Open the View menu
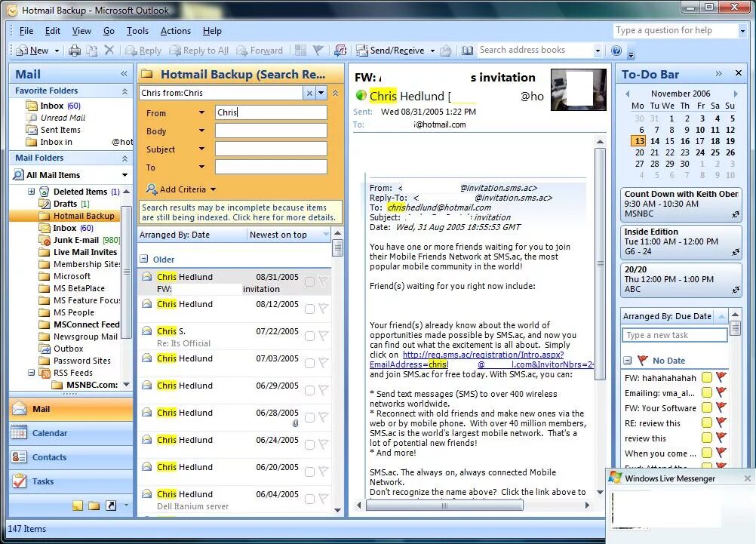756x544 pixels. [x=81, y=31]
